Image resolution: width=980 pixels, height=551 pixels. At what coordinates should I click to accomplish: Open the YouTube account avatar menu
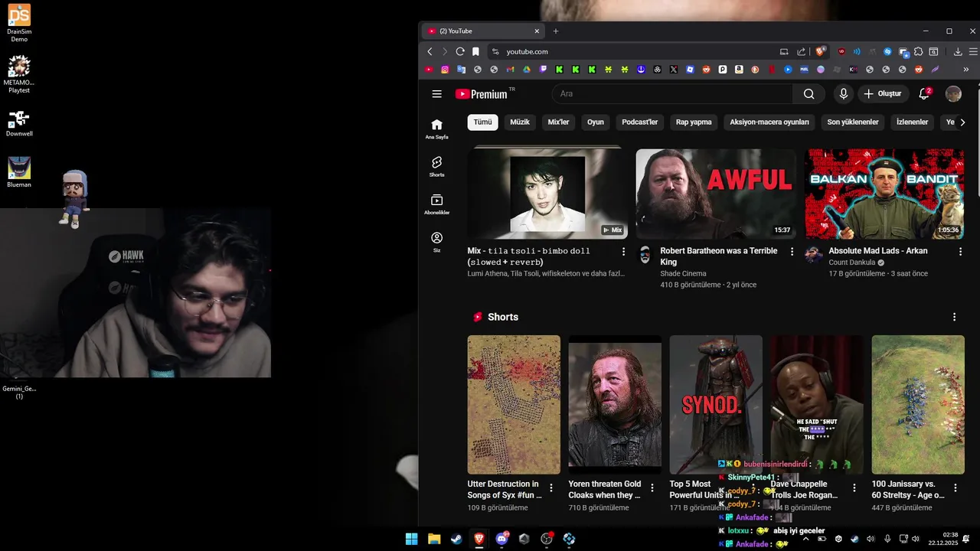pos(953,94)
